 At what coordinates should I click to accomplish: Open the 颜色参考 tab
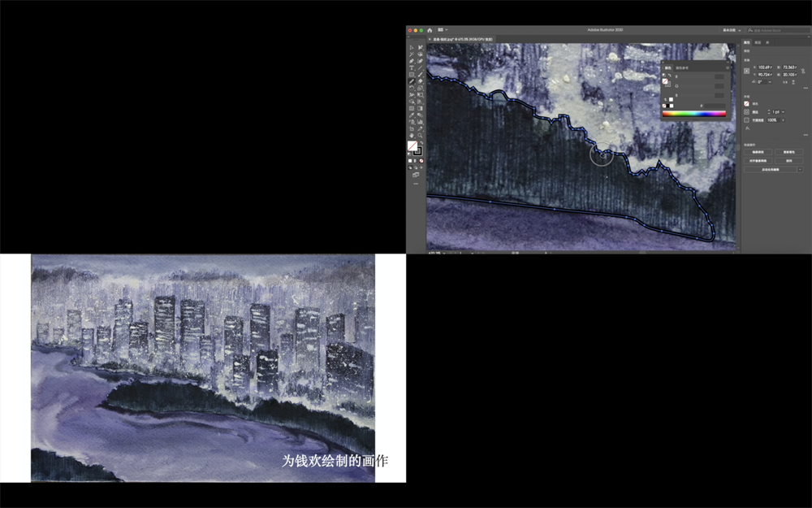(x=682, y=68)
